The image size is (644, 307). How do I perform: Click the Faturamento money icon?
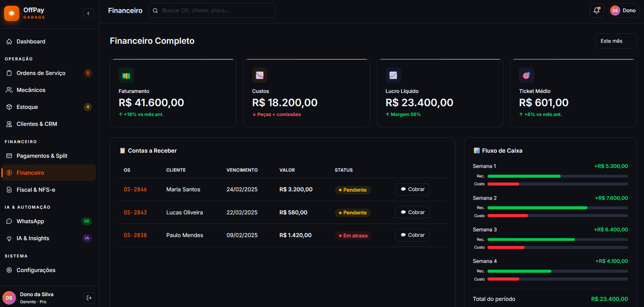point(126,75)
